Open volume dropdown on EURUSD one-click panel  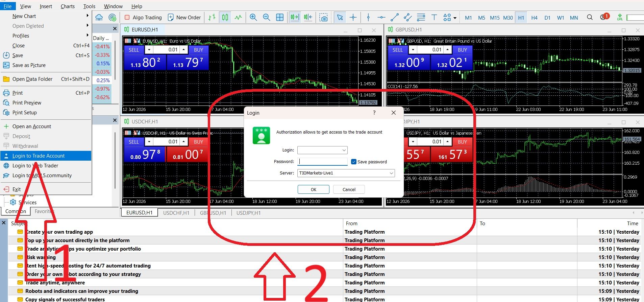pos(149,50)
